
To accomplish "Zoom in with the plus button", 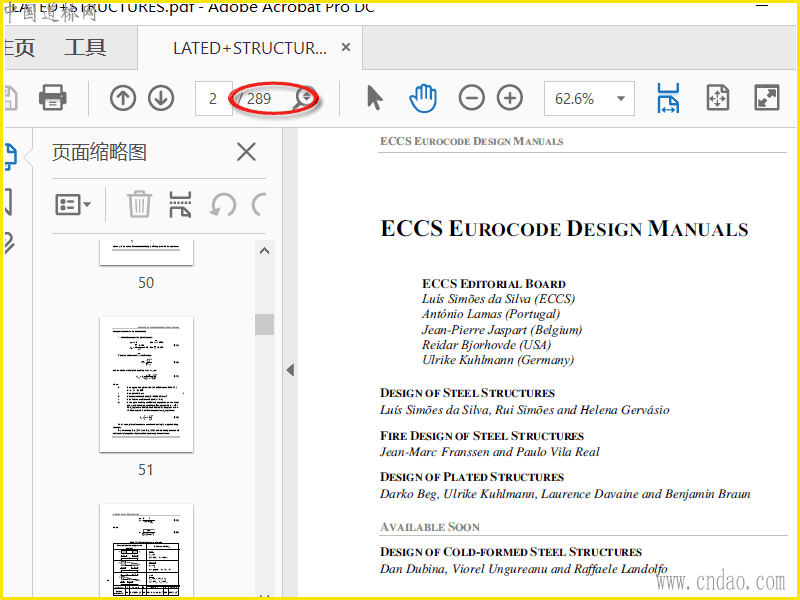I will [510, 98].
